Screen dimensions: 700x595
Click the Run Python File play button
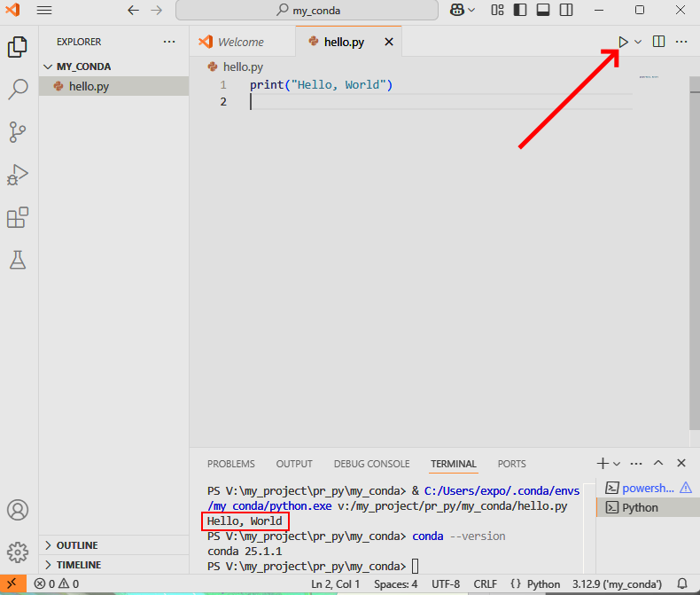pos(623,42)
